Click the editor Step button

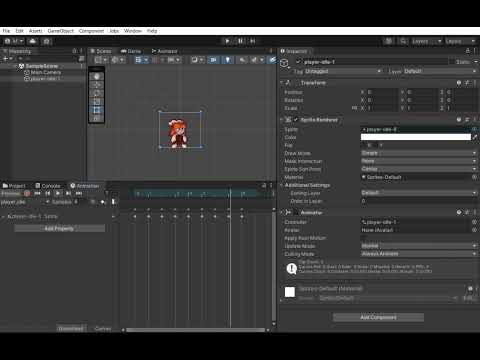[253, 41]
